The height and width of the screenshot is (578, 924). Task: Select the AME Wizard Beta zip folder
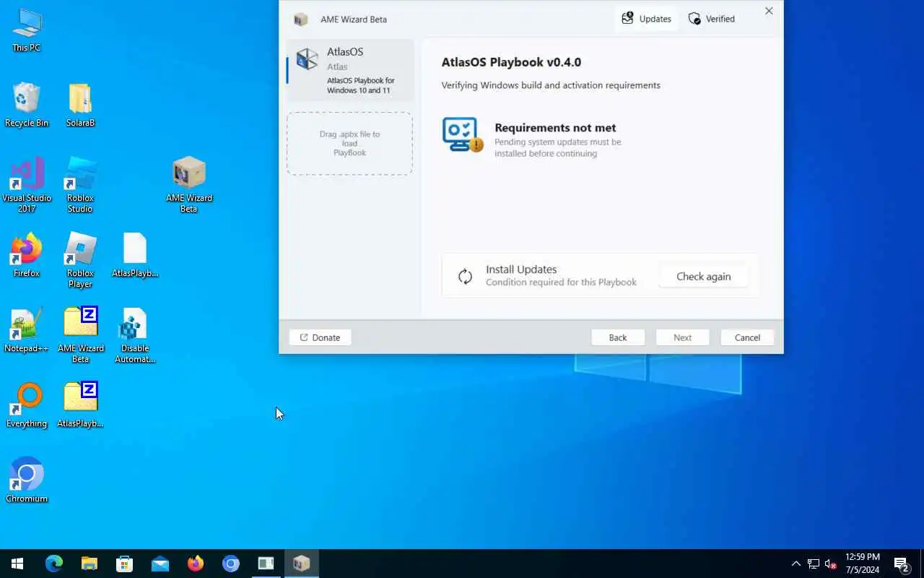[x=81, y=335]
